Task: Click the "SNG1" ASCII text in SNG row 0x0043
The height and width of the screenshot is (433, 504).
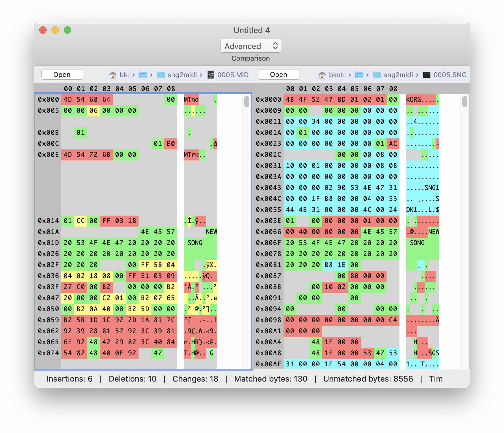Action: point(432,188)
